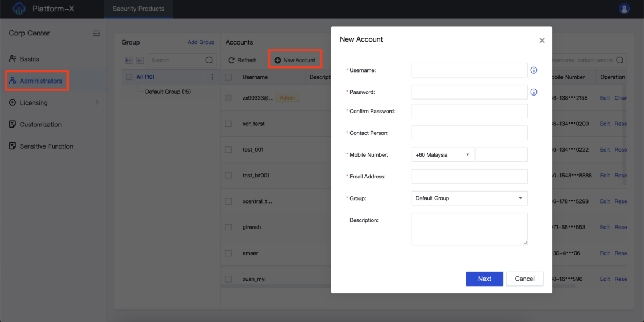Select all accounts header checkbox
The height and width of the screenshot is (322, 644).
click(x=228, y=77)
